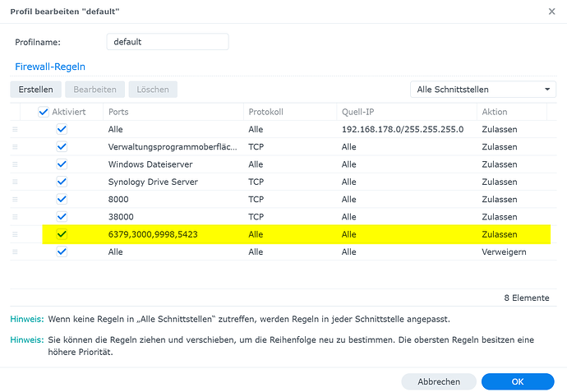Screen dimensions: 567x392
Task: Click drag handle of the 38000 port rule
Action: [15, 217]
